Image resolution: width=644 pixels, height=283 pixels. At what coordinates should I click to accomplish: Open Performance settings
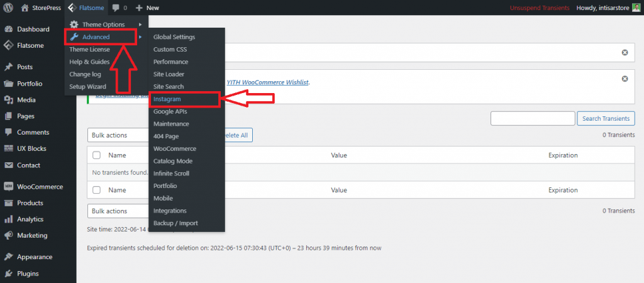click(x=171, y=62)
